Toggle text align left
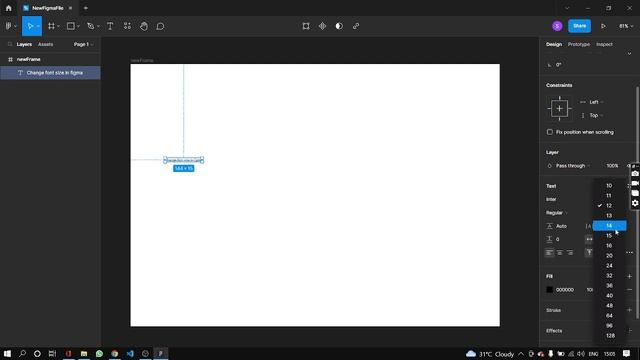Viewport: 640px width, 360px height. (x=549, y=253)
